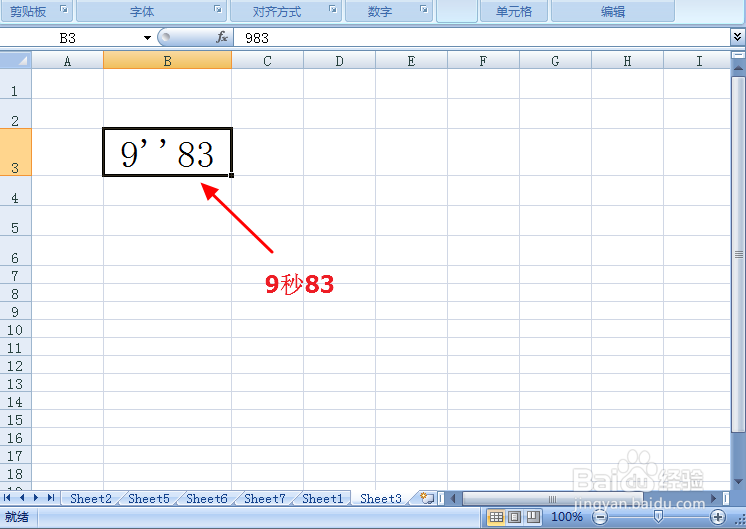
Task: Switch to Normal view icon
Action: click(x=496, y=517)
